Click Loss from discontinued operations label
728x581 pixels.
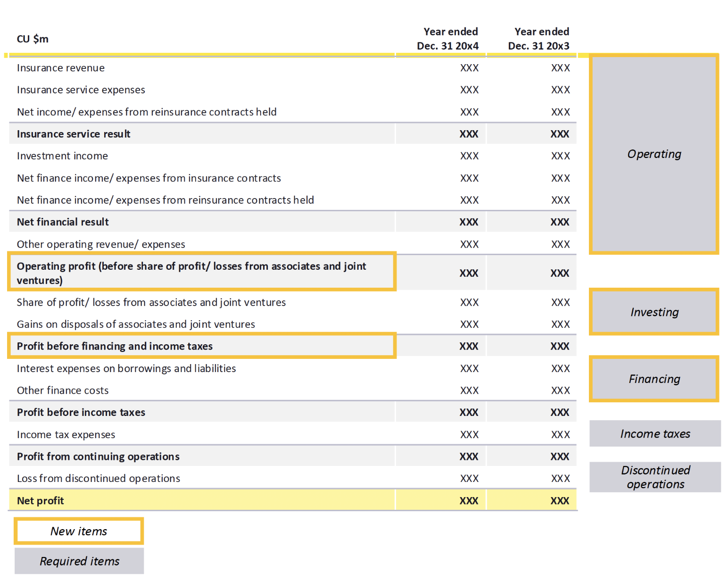(99, 479)
